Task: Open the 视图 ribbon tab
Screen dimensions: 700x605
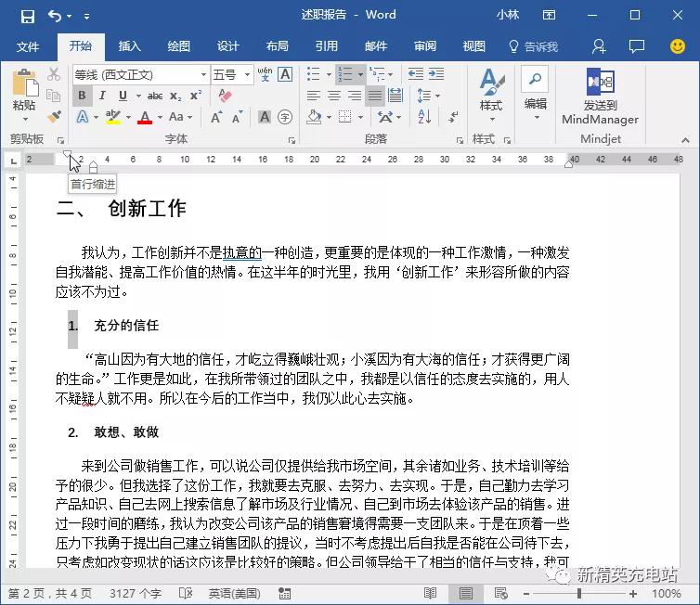Action: tap(474, 46)
